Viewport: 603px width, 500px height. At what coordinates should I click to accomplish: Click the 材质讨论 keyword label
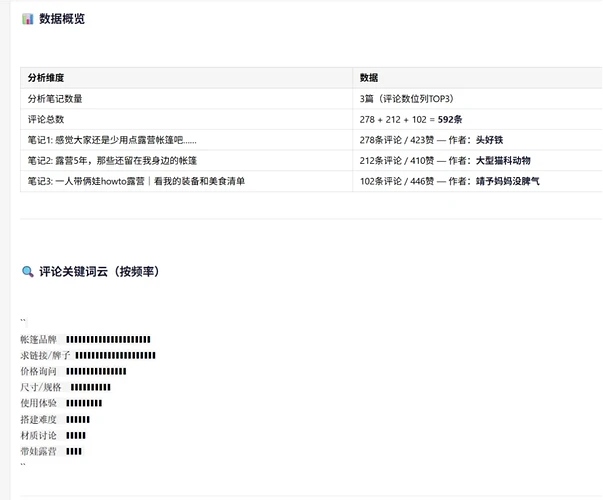pyautogui.click(x=38, y=435)
